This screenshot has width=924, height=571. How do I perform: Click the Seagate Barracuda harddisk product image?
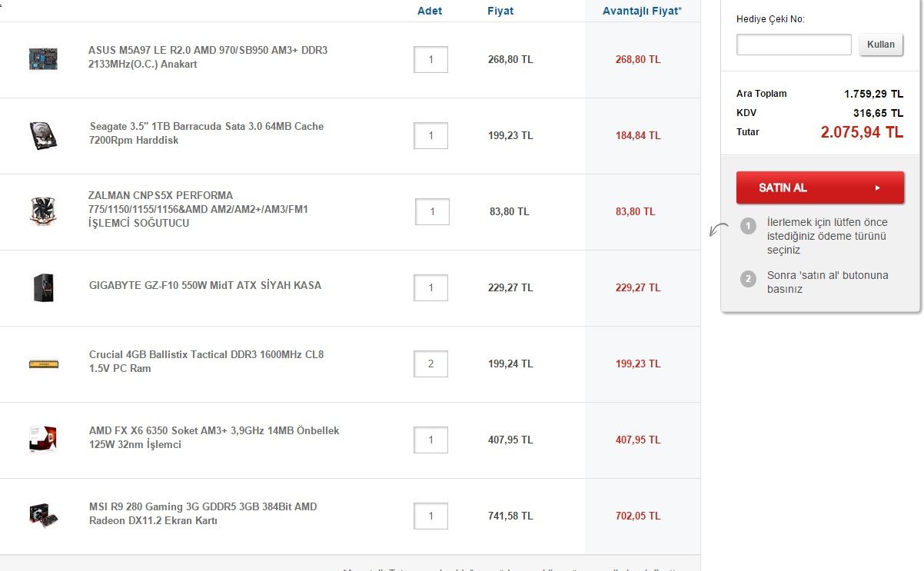(43, 135)
